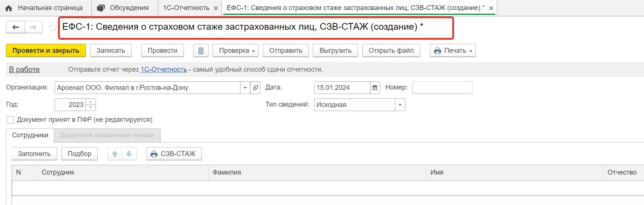Screen dimensions: 644x205
Task: Follow the 1С-Отчетность hyperlink
Action: pos(164,69)
